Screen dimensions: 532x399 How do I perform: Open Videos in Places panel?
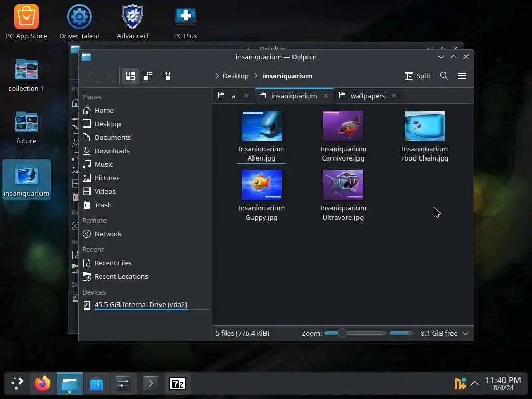click(x=146, y=191)
